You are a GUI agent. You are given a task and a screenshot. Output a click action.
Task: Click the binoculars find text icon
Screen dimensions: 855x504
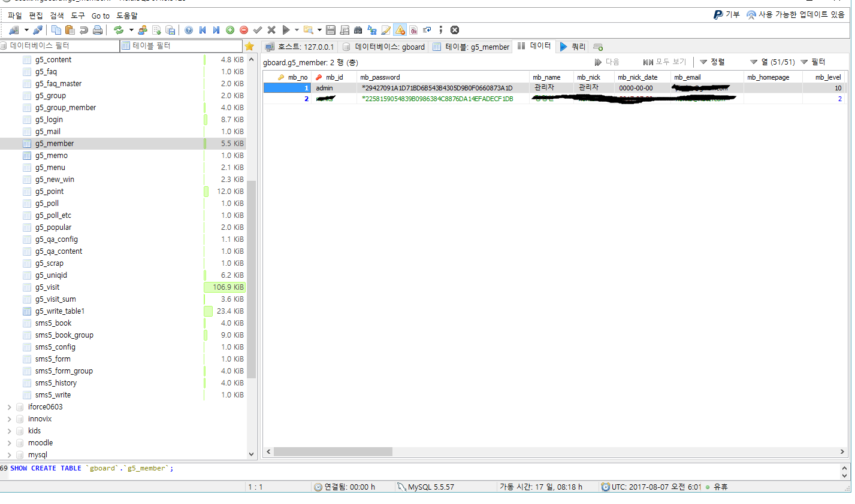coord(358,30)
